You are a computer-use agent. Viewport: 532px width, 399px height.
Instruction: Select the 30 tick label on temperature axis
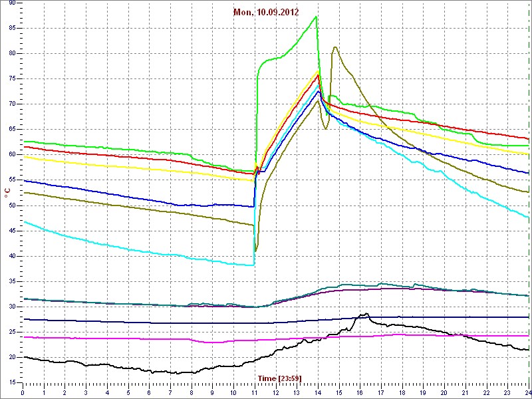pos(11,307)
